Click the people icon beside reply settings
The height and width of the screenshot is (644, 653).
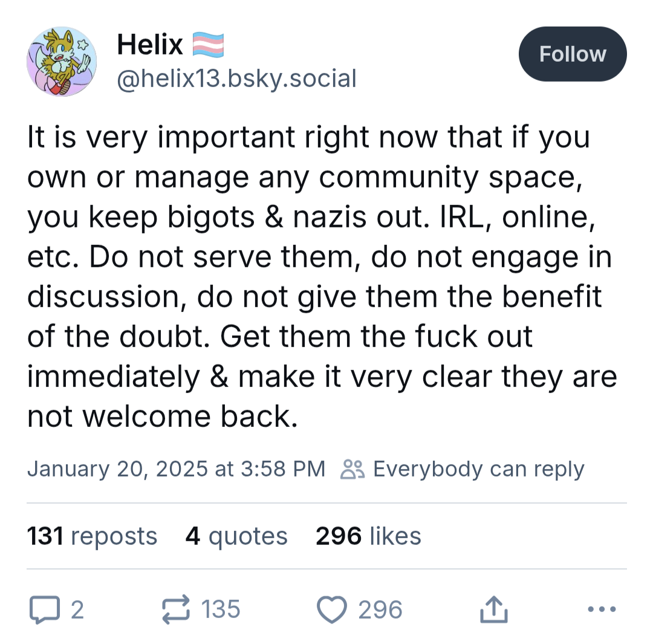[352, 469]
